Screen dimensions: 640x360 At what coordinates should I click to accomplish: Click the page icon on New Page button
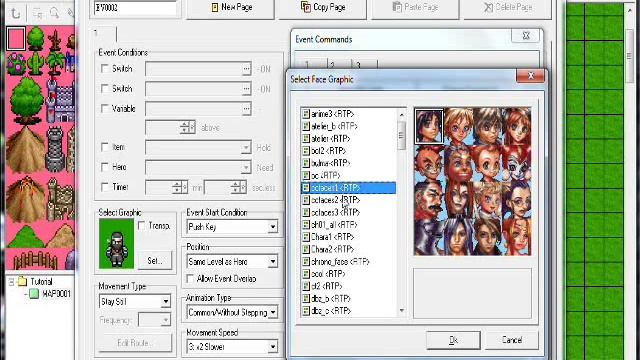(x=215, y=7)
